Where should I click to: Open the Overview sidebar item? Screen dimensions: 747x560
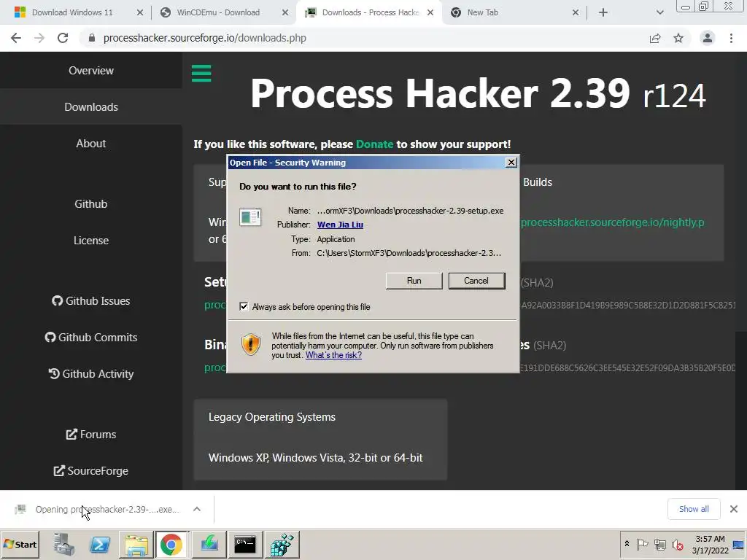(x=91, y=71)
